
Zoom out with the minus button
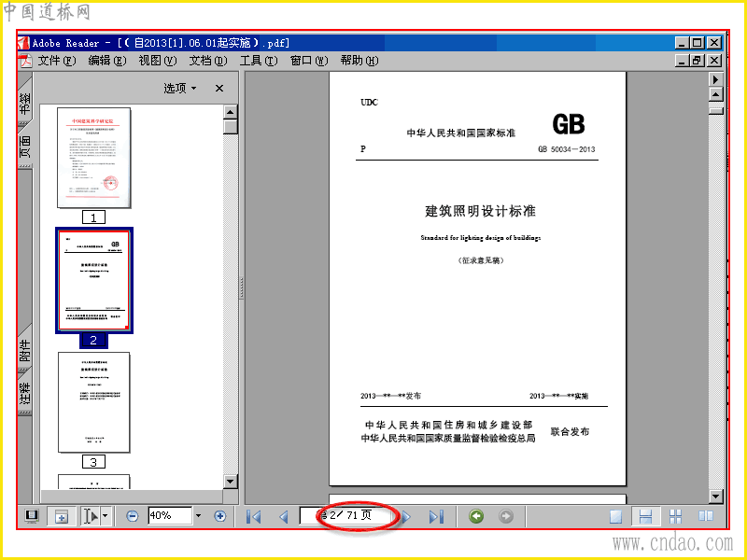[x=133, y=516]
